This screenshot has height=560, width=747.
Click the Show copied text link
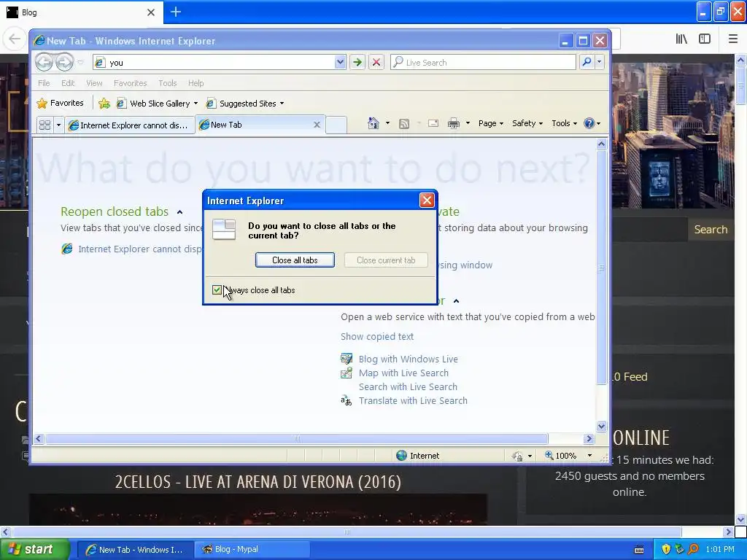click(377, 336)
